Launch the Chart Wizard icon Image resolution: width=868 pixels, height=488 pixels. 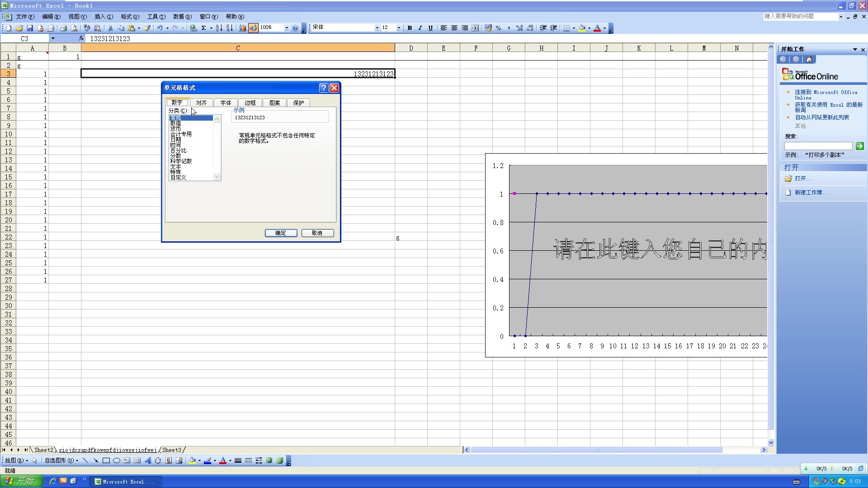click(x=243, y=28)
